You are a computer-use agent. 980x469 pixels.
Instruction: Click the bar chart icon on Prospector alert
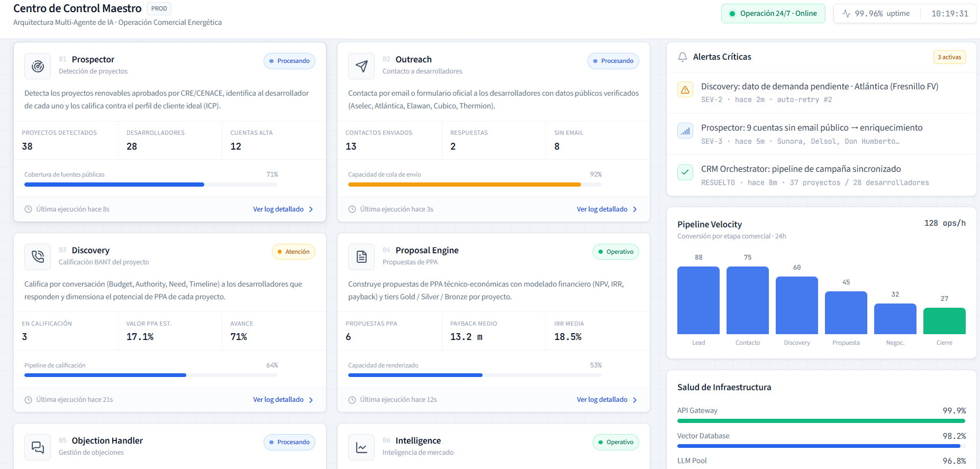(x=685, y=131)
